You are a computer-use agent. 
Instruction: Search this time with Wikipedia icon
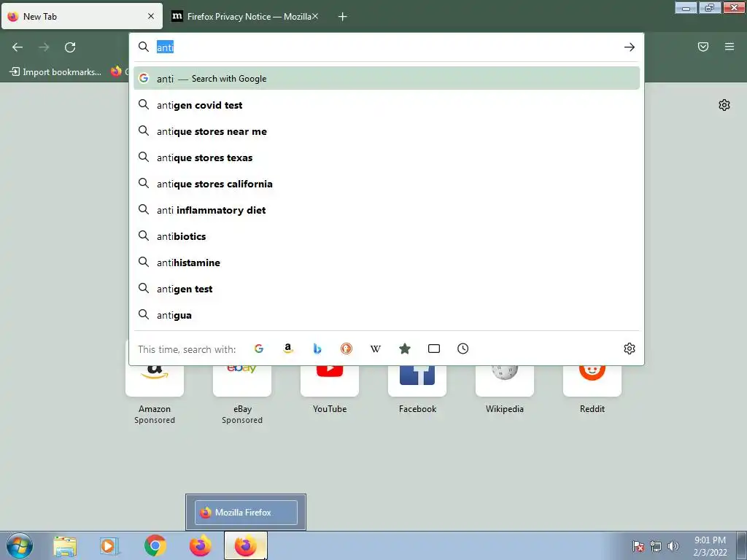(376, 349)
